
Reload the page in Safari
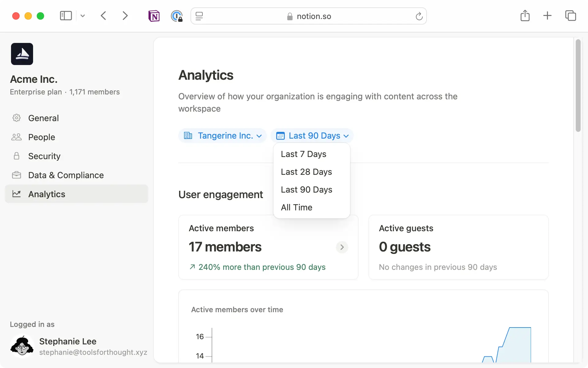pyautogui.click(x=419, y=16)
